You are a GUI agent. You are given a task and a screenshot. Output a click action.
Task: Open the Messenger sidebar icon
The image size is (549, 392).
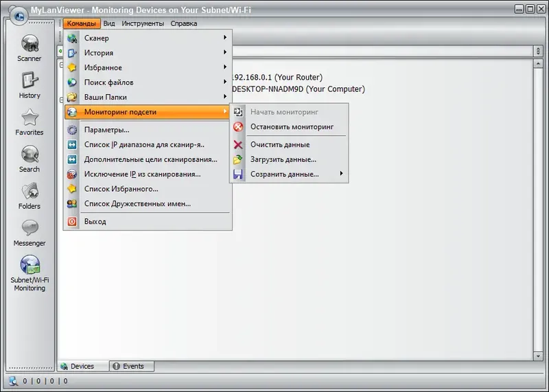[x=30, y=228]
